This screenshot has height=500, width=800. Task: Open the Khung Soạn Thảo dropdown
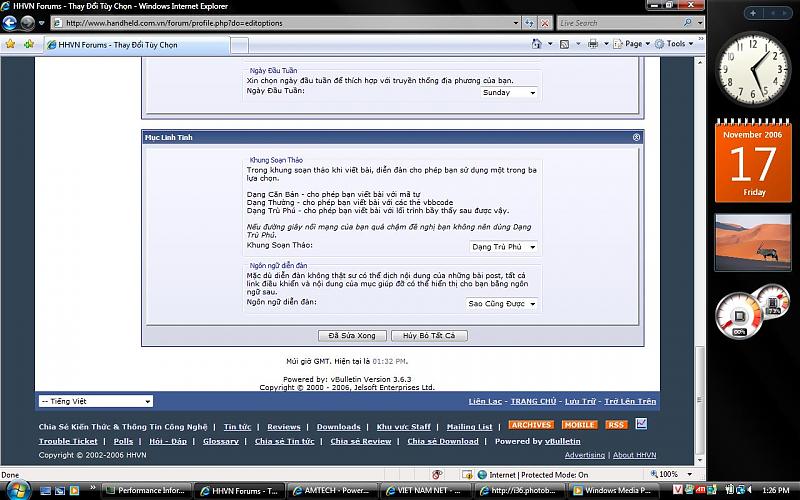(x=502, y=246)
